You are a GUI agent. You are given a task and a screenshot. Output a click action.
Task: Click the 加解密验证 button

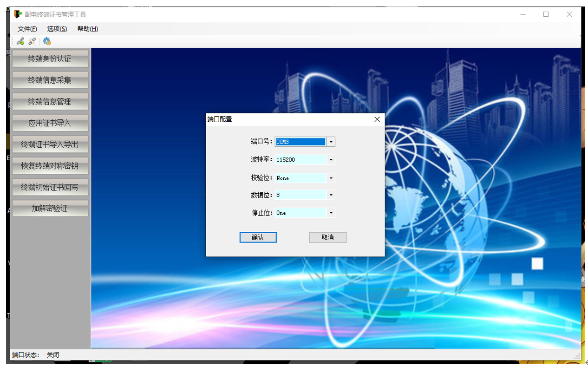[x=50, y=209]
